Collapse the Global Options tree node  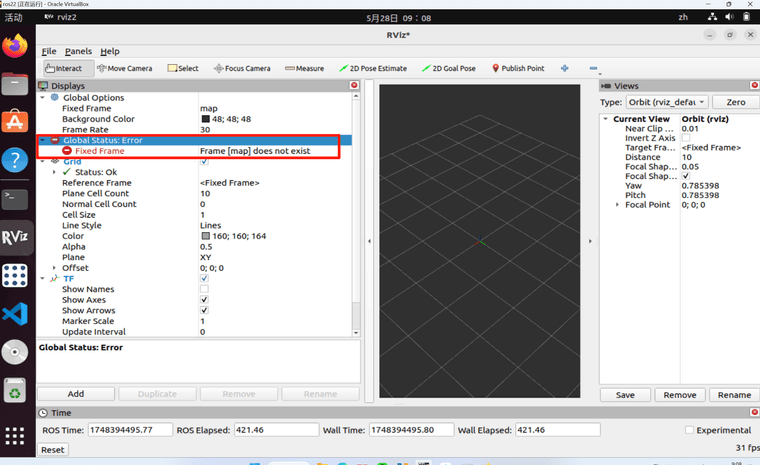pyautogui.click(x=43, y=97)
